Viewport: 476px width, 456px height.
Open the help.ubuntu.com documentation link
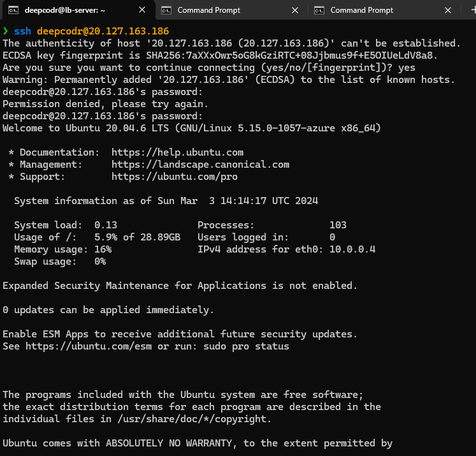click(x=177, y=152)
